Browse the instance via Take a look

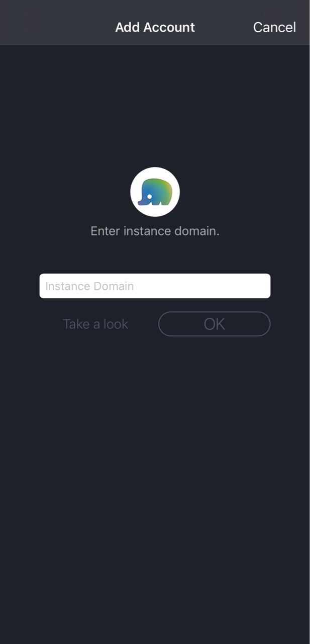(95, 324)
